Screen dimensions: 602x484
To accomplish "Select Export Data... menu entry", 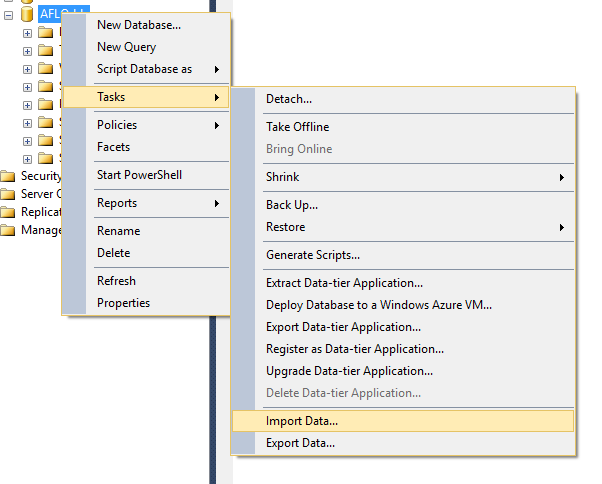I will (x=300, y=443).
